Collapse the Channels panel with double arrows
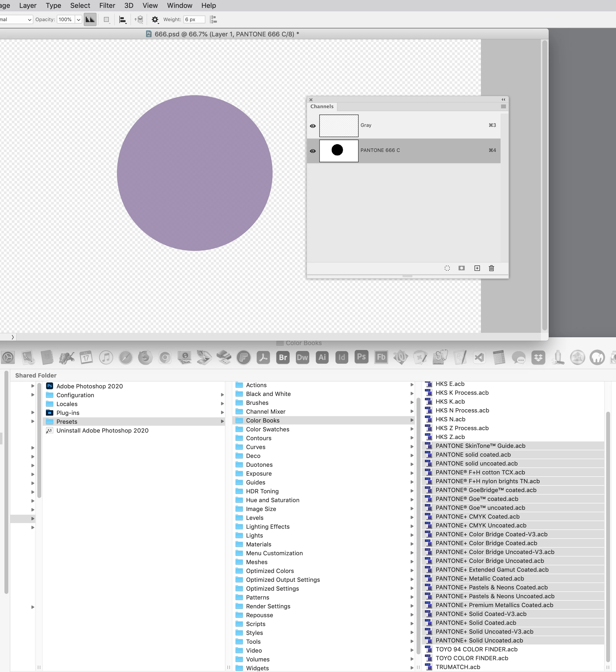Image resolution: width=616 pixels, height=672 pixels. [503, 99]
